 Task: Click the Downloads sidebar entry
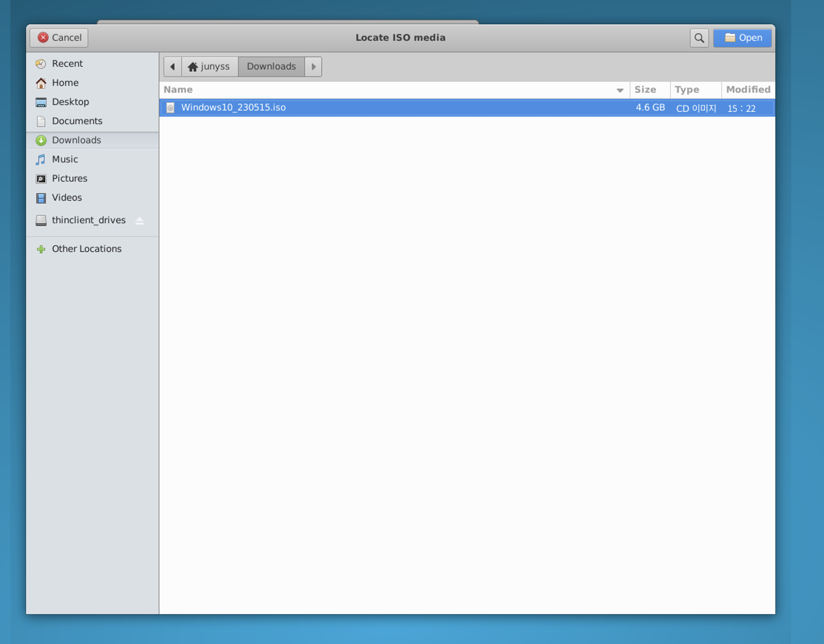(76, 140)
